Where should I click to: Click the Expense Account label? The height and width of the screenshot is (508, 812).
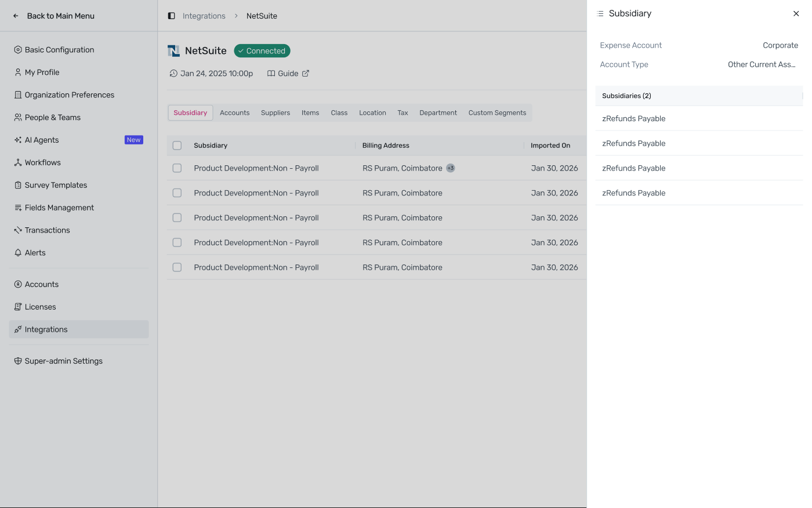click(631, 45)
